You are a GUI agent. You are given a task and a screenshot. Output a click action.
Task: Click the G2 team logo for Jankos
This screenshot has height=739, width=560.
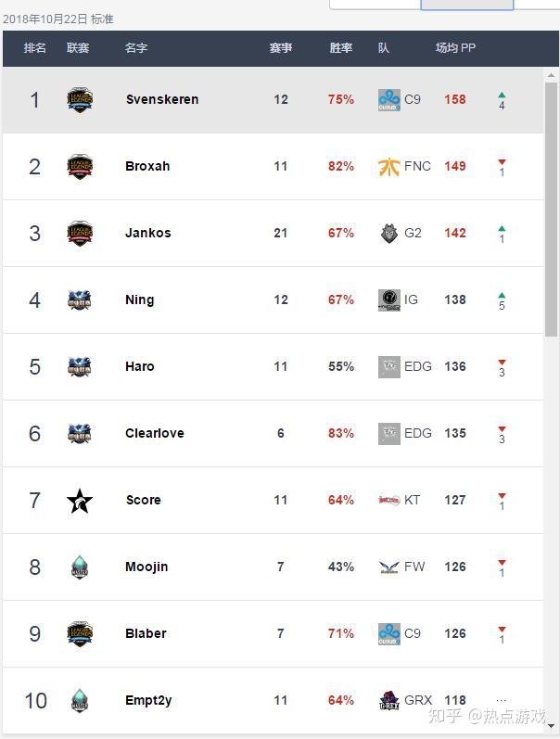[388, 234]
